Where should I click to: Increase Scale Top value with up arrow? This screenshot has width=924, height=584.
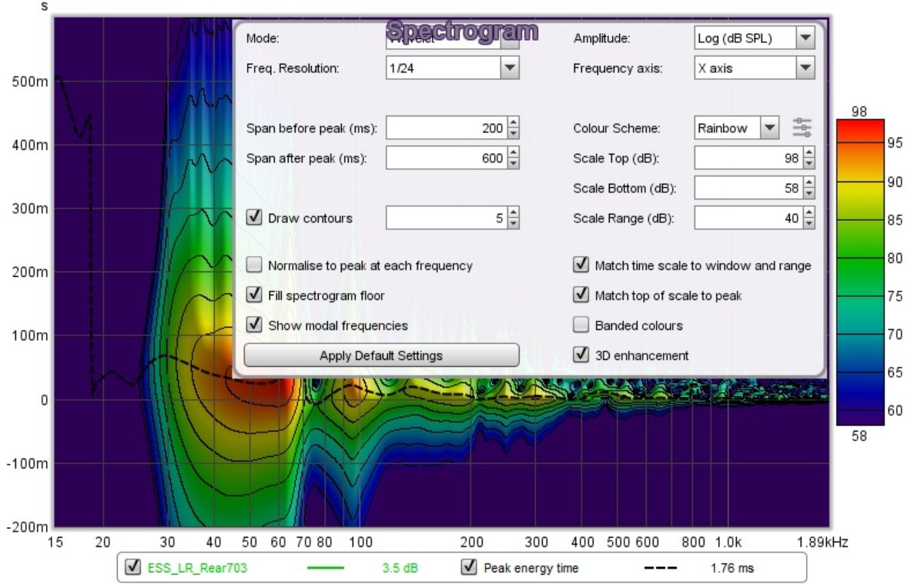pos(808,154)
